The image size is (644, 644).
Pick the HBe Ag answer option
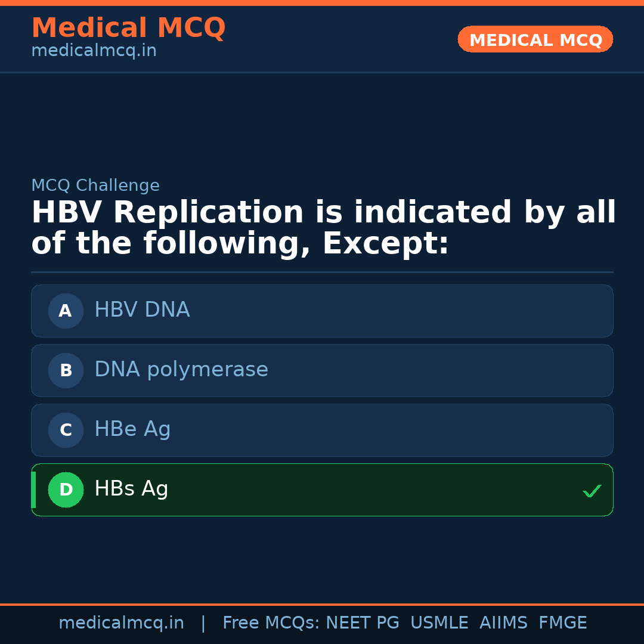point(322,430)
